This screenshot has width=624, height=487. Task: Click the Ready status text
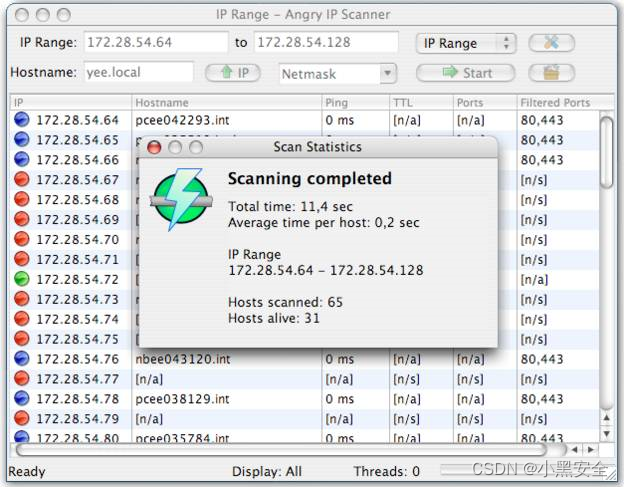click(27, 472)
